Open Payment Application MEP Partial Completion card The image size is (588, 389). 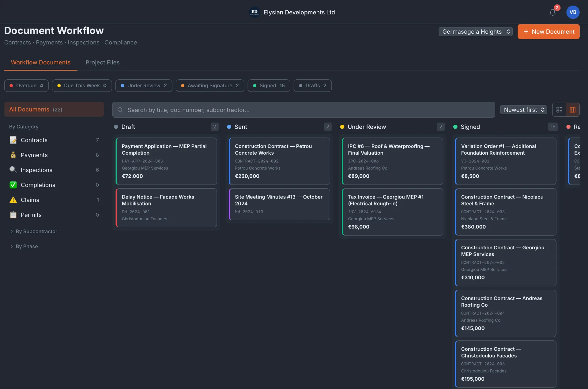[x=166, y=161]
